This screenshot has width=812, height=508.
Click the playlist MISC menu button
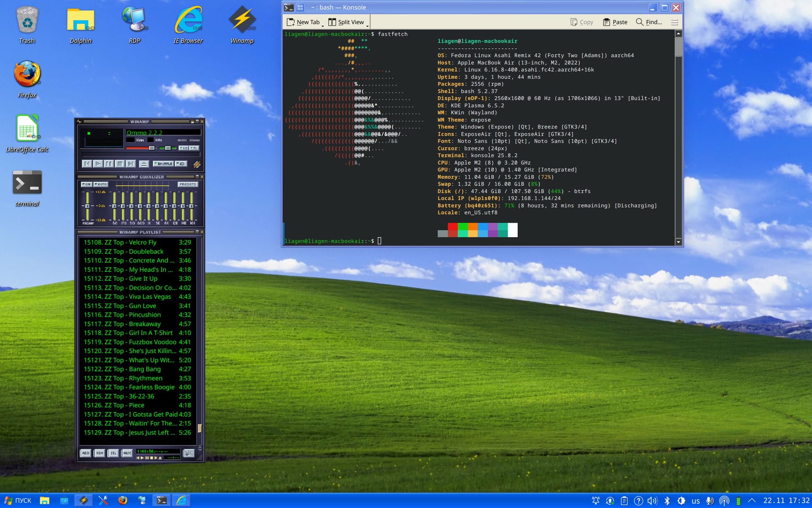tap(127, 453)
